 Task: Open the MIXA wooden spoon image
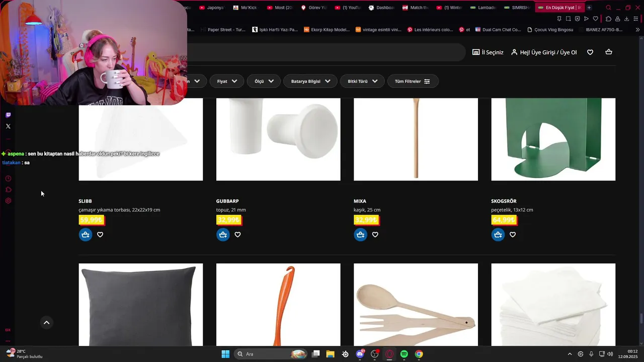pyautogui.click(x=416, y=139)
